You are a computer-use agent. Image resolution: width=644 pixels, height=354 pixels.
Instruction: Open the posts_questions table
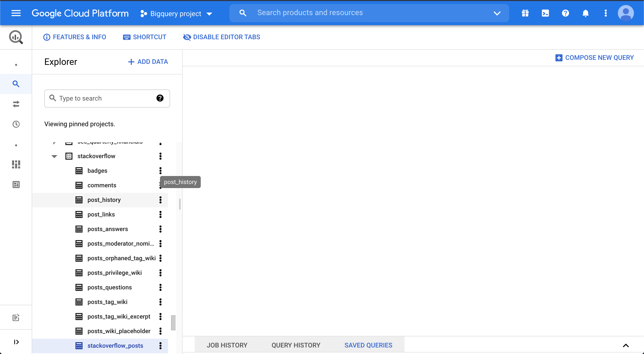[110, 287]
